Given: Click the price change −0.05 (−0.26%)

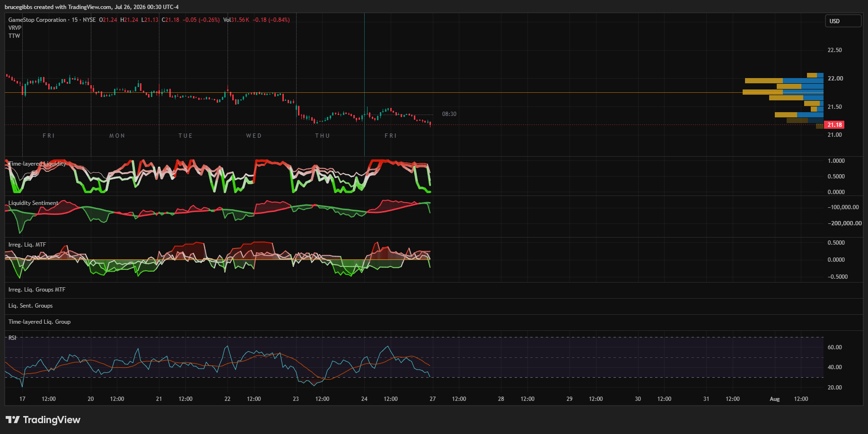Looking at the screenshot, I should 201,20.
